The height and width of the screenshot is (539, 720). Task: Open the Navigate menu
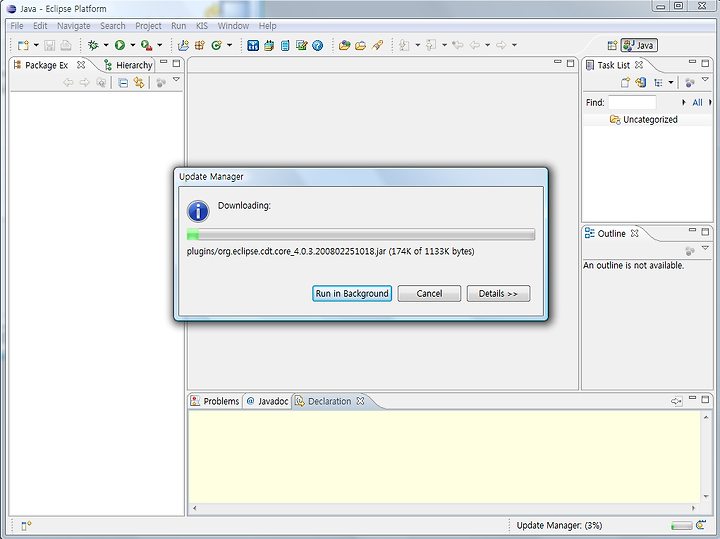73,26
